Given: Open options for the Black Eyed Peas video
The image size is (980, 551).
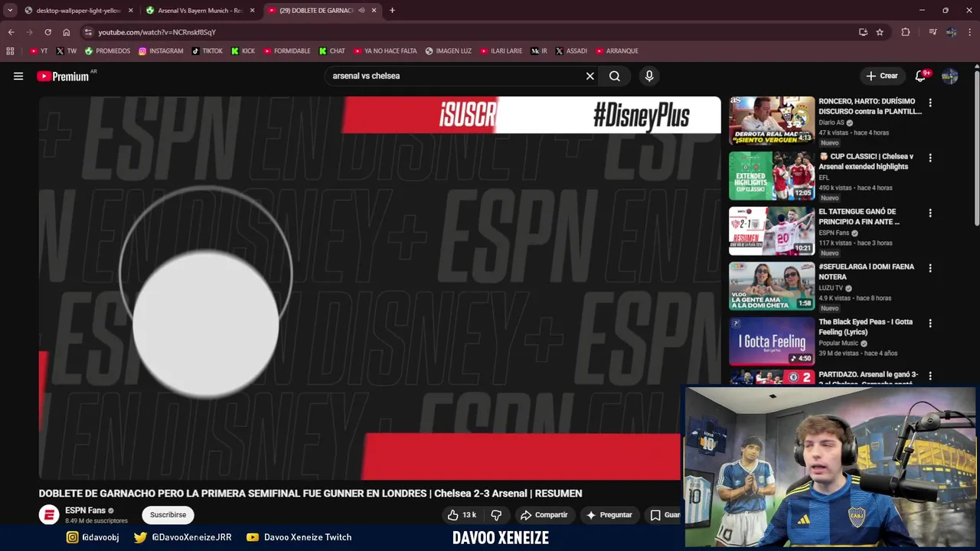Looking at the screenshot, I should [x=930, y=323].
